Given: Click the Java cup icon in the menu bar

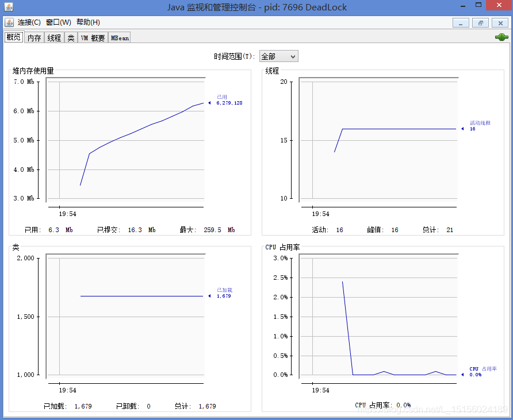Looking at the screenshot, I should point(9,22).
